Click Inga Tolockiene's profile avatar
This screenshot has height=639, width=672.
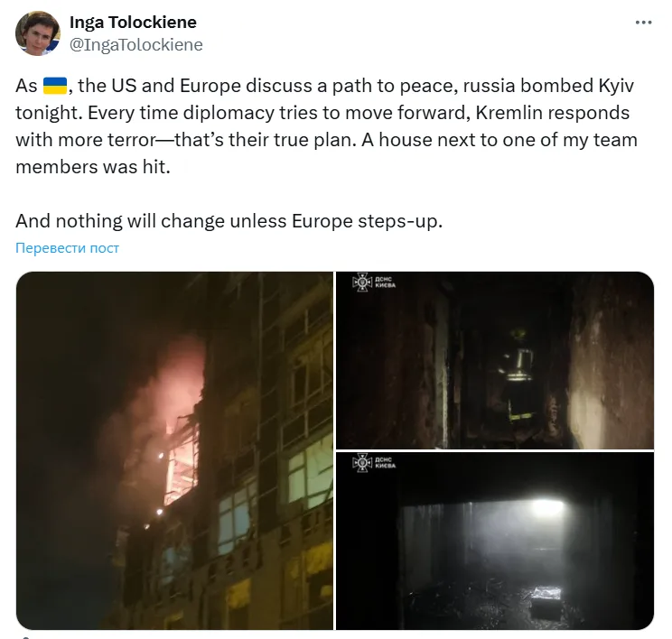tap(38, 33)
